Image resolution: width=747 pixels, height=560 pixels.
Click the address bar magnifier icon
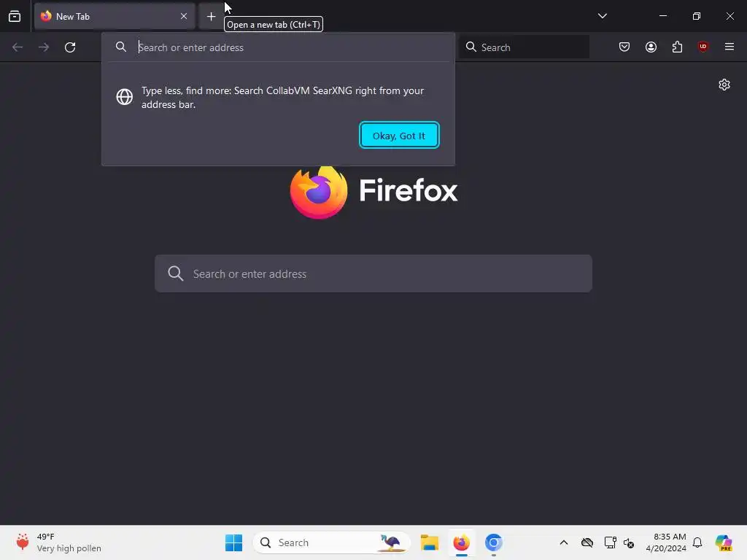pyautogui.click(x=121, y=47)
